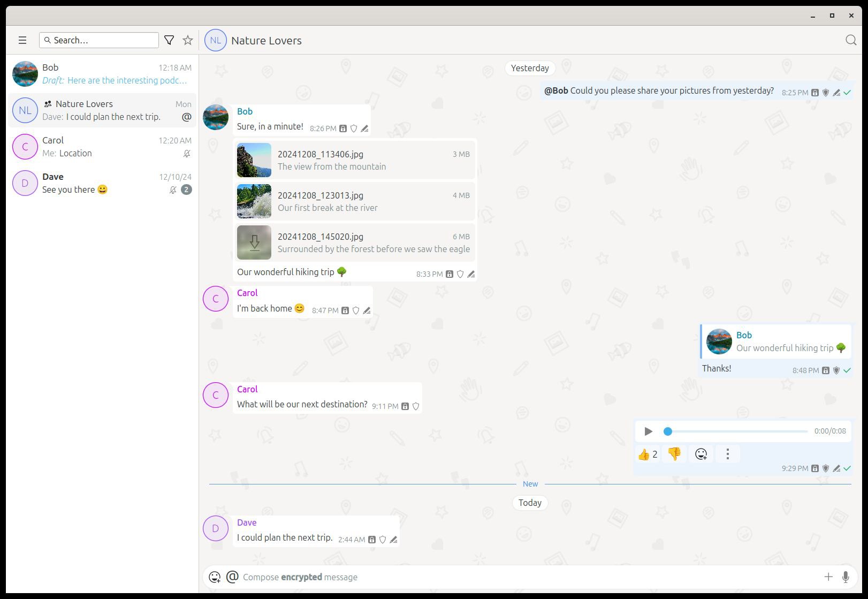Click the edited pencil icon on Dave's 2:44 AM message
This screenshot has height=599, width=868.
pyautogui.click(x=393, y=540)
